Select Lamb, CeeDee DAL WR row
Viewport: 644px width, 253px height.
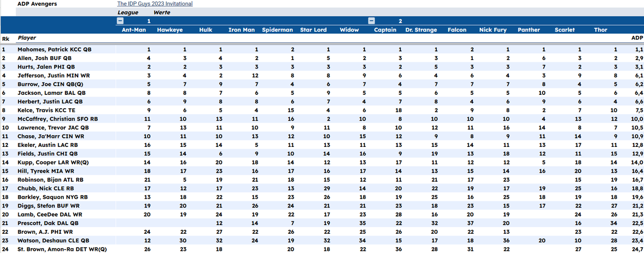point(322,215)
